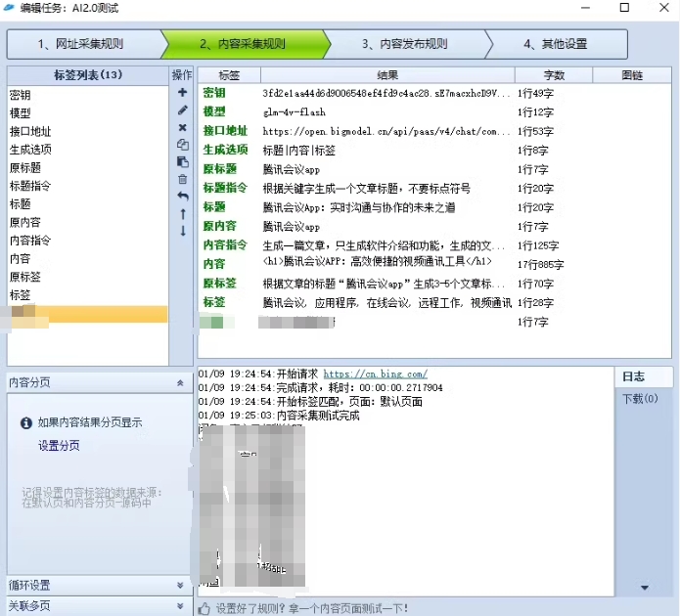Select the 下载(0) side tab
This screenshot has width=680, height=616.
[x=640, y=398]
